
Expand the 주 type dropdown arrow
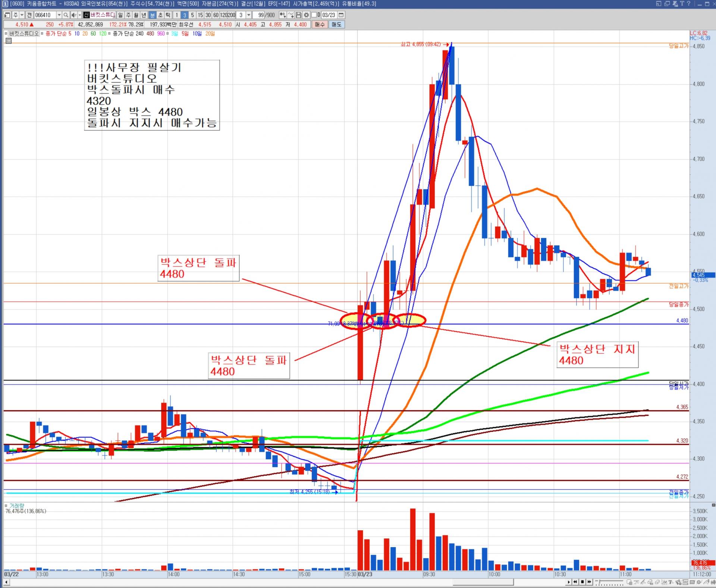click(22, 15)
